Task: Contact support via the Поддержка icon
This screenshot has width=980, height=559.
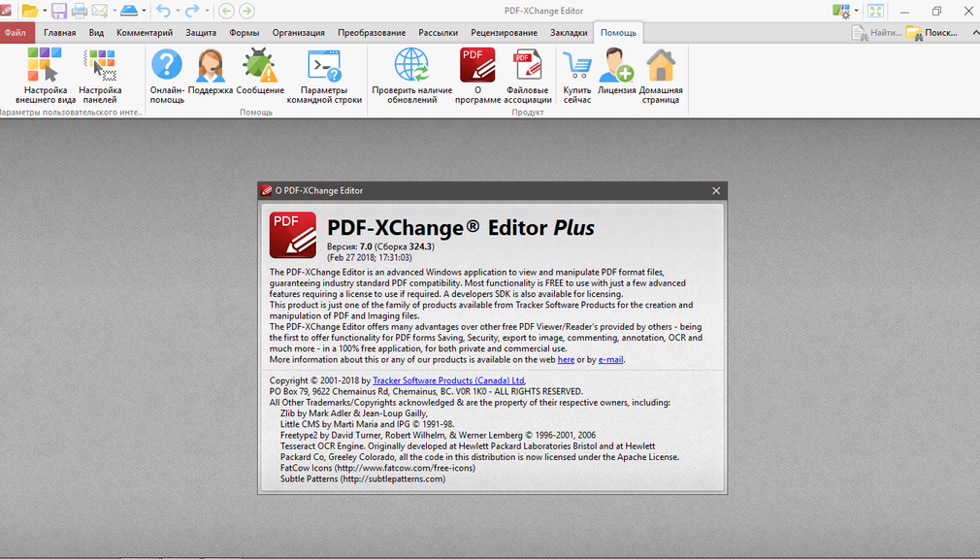Action: click(210, 72)
